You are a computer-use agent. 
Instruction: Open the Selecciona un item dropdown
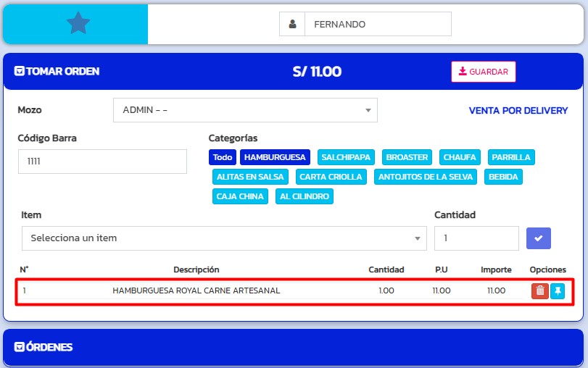click(x=224, y=238)
